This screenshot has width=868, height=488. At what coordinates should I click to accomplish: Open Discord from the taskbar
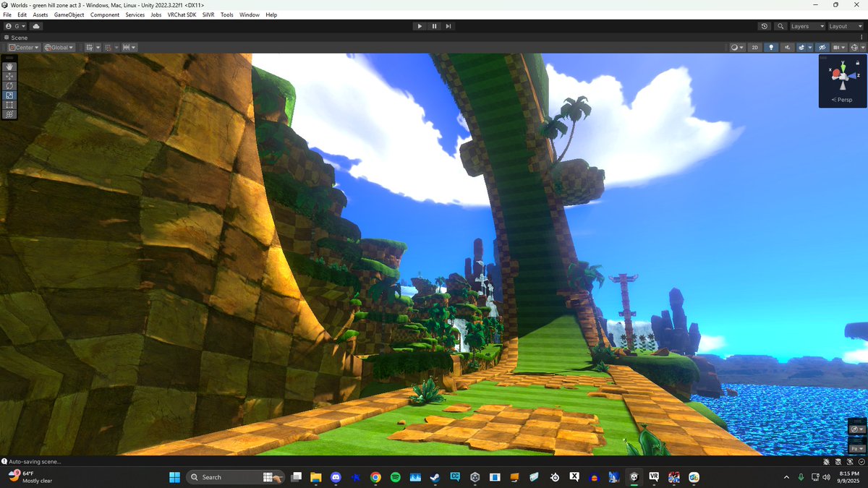point(336,477)
